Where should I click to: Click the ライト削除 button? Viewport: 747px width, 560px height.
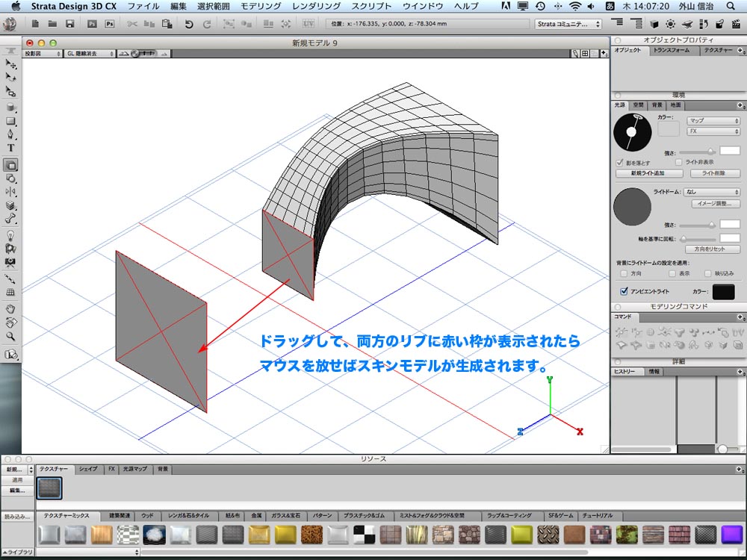coord(713,173)
